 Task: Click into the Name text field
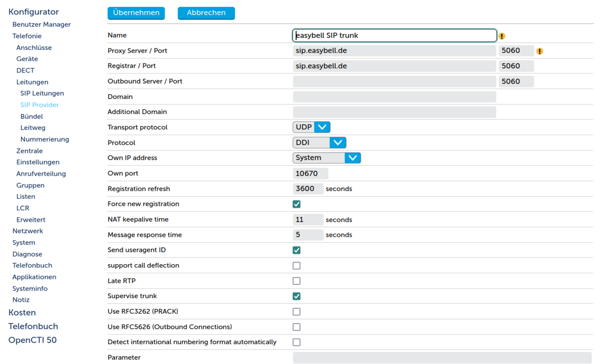pyautogui.click(x=394, y=35)
